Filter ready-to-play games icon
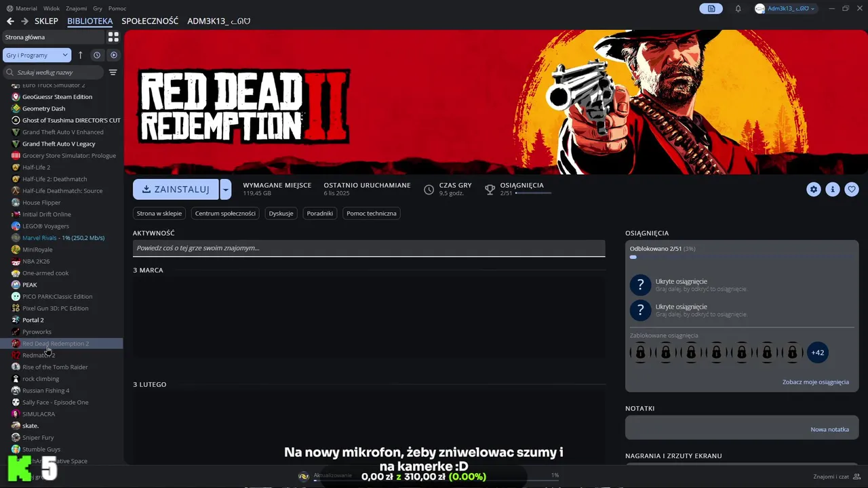The image size is (868, 488). point(114,55)
